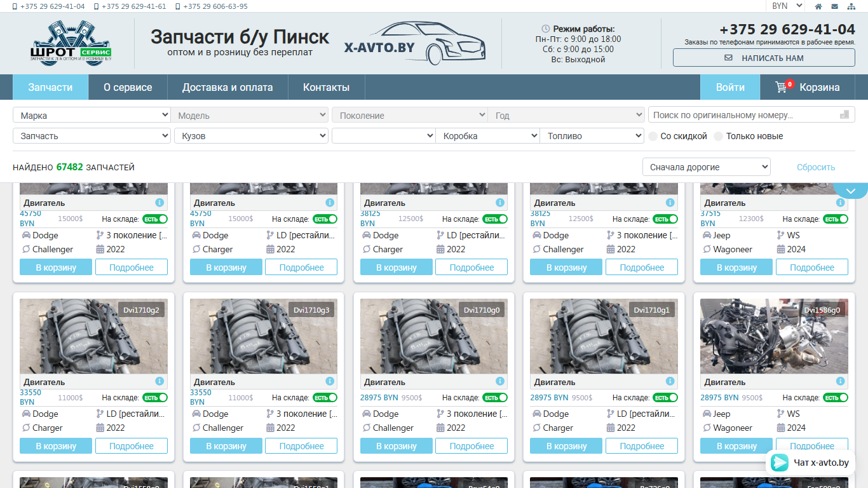Toggle stock switch on 45750 BYN Challenger card
Screen dimensions: 868x488
[155, 219]
